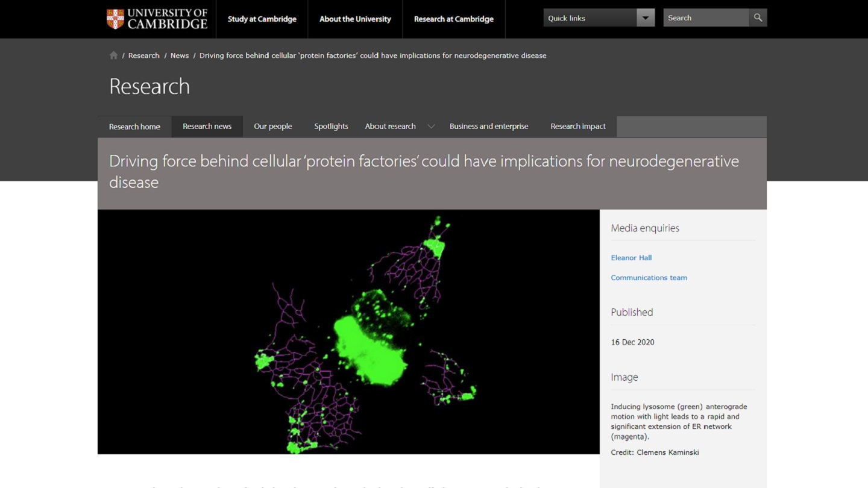Click the lysosome microscopy article image

[x=348, y=331]
